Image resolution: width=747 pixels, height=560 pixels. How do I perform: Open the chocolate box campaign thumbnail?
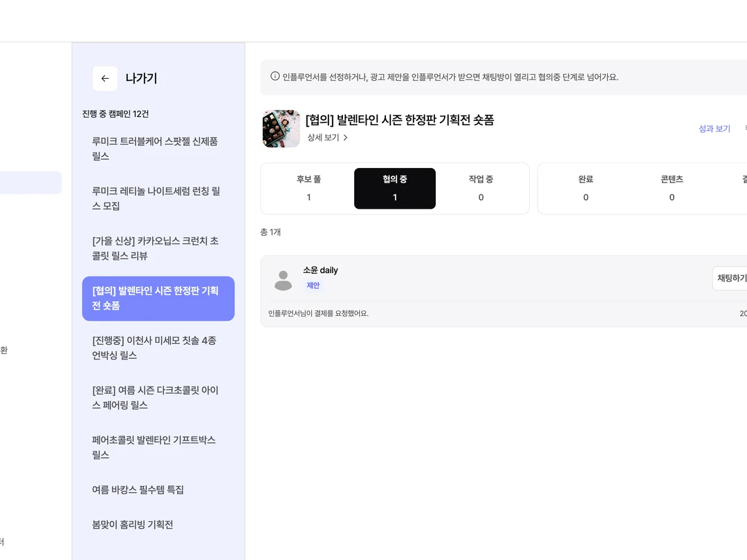[x=281, y=129]
